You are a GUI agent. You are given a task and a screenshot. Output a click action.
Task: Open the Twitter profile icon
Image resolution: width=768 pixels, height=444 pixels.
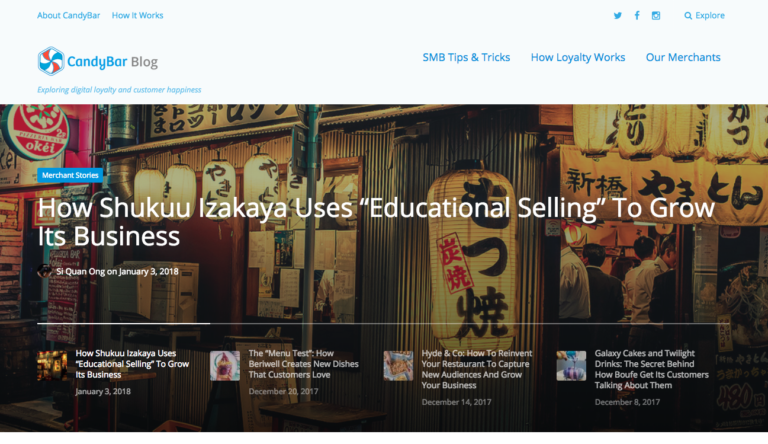(618, 16)
